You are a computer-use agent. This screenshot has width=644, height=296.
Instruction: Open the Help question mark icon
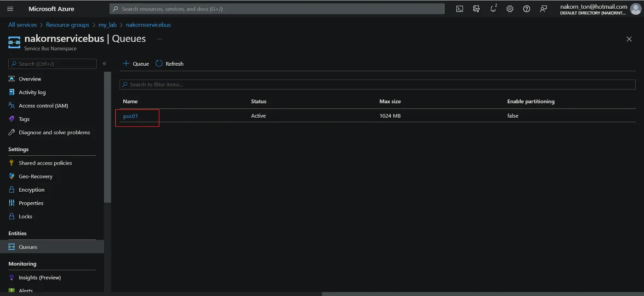pyautogui.click(x=527, y=9)
